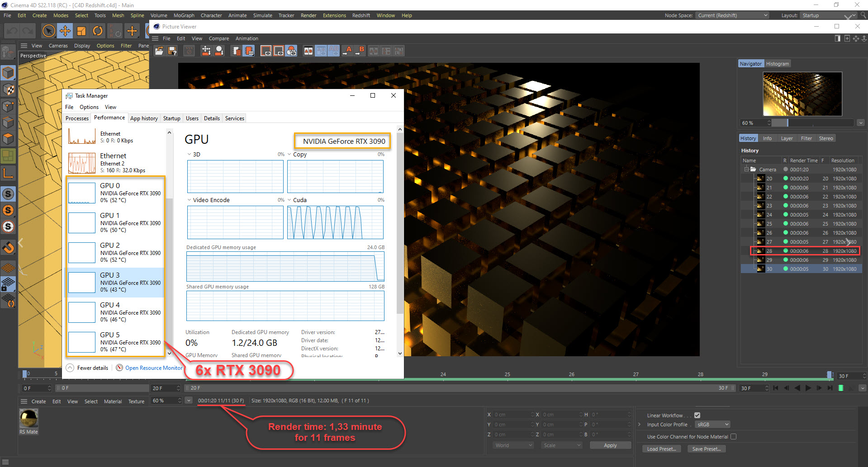868x467 pixels.
Task: Select the Rotate tool icon
Action: pyautogui.click(x=98, y=31)
